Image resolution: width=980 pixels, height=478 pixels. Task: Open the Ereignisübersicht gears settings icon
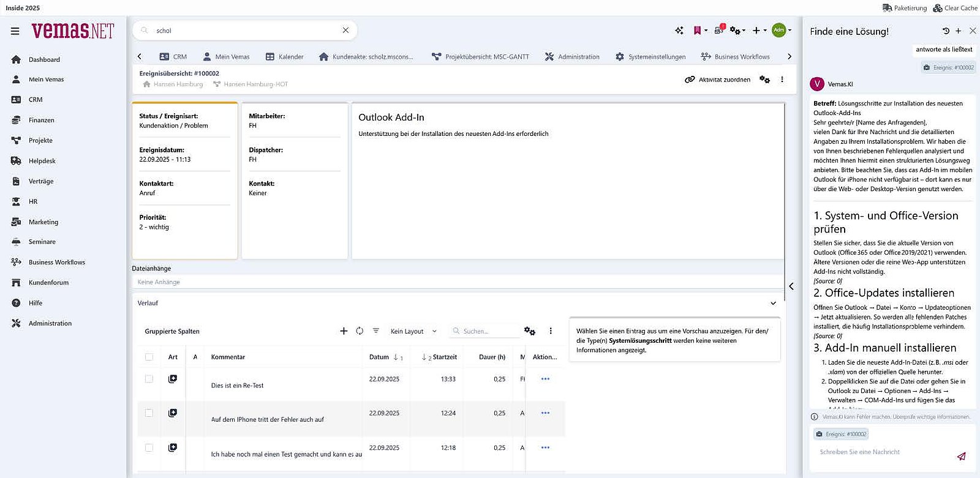(764, 80)
